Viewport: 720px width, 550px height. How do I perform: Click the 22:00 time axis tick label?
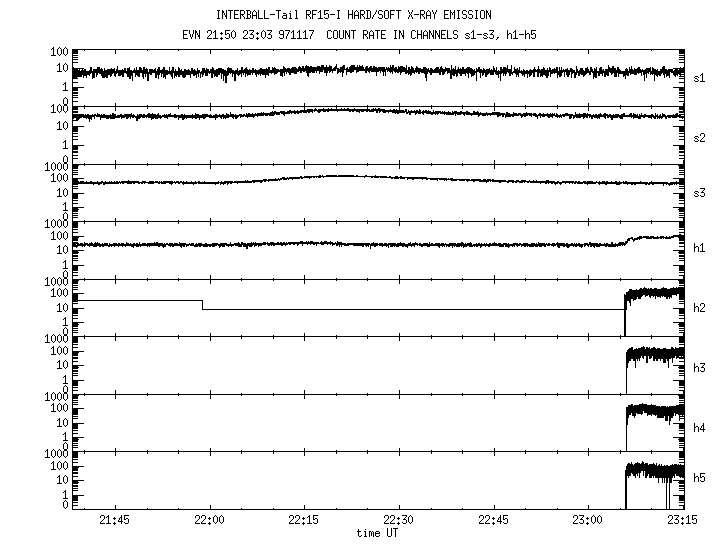click(209, 520)
